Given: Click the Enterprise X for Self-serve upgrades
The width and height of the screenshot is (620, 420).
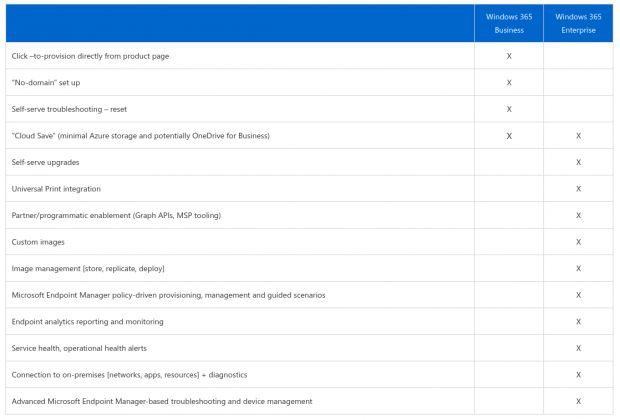Looking at the screenshot, I should [x=578, y=162].
